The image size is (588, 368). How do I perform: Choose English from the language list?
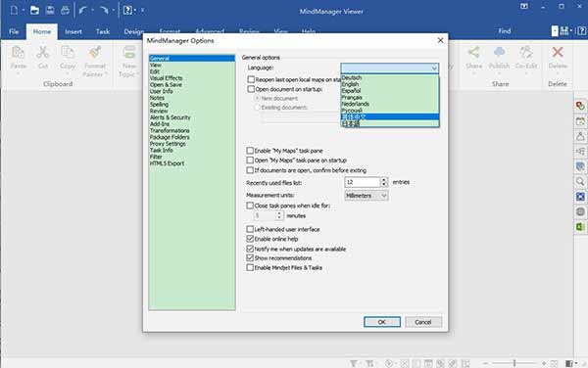point(390,84)
